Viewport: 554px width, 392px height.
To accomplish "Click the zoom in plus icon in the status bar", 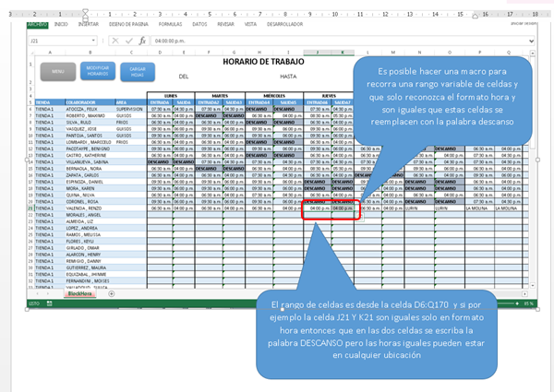I will click(x=517, y=303).
